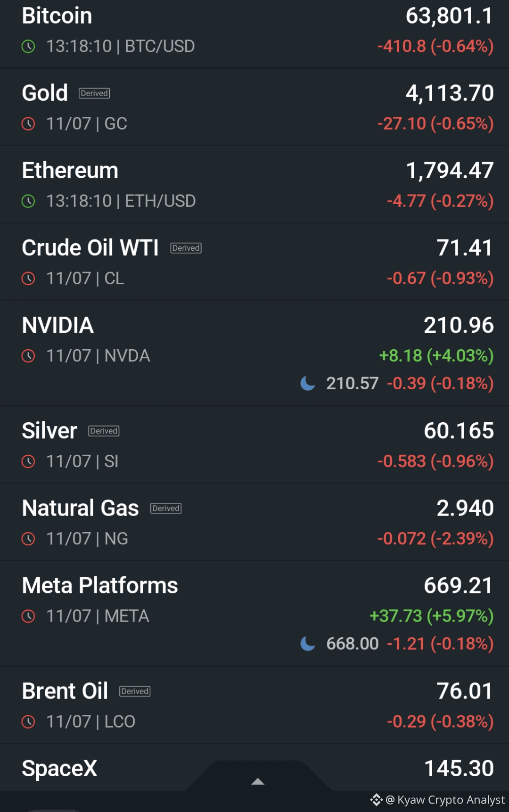Open the SpaceX listing

click(254, 768)
